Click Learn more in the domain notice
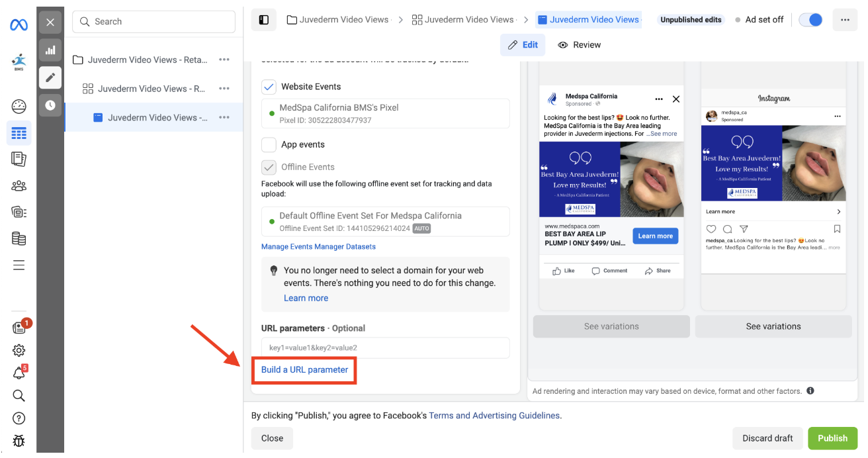The image size is (868, 458). [x=306, y=298]
